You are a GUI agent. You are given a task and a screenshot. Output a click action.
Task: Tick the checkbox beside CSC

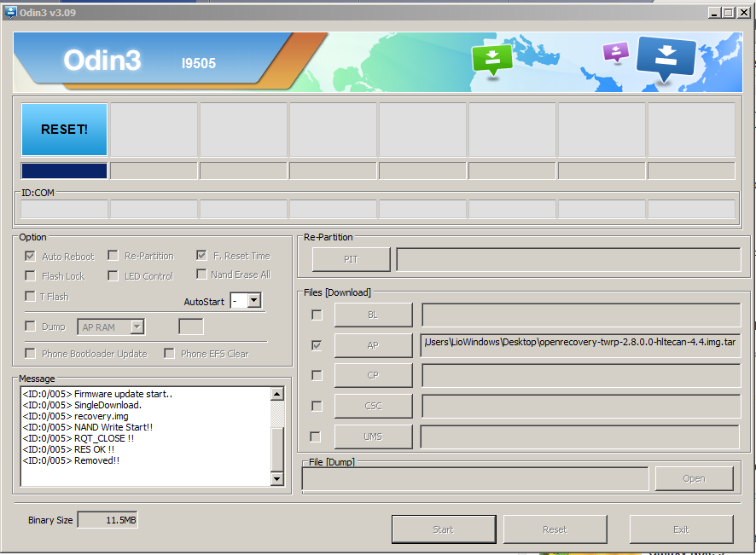[x=317, y=406]
